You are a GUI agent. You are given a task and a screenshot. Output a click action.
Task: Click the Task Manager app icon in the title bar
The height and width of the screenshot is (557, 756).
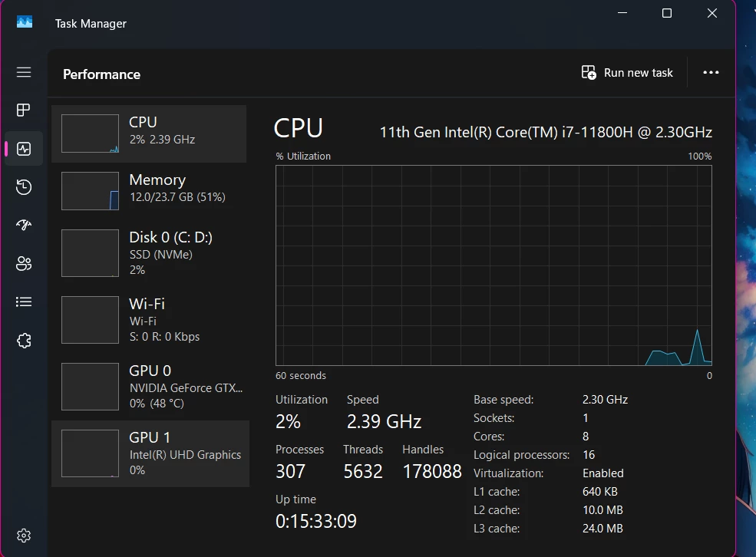click(x=25, y=23)
